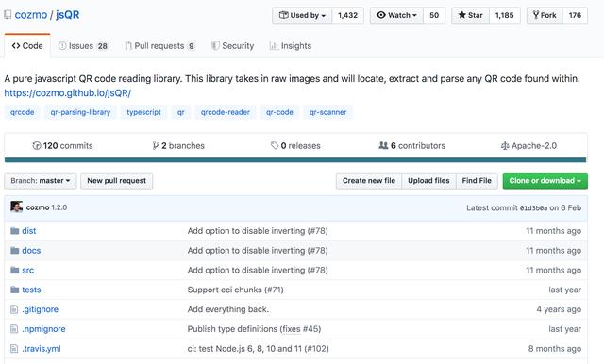Open the .npmignore file
Image resolution: width=604 pixels, height=364 pixels.
point(43,329)
